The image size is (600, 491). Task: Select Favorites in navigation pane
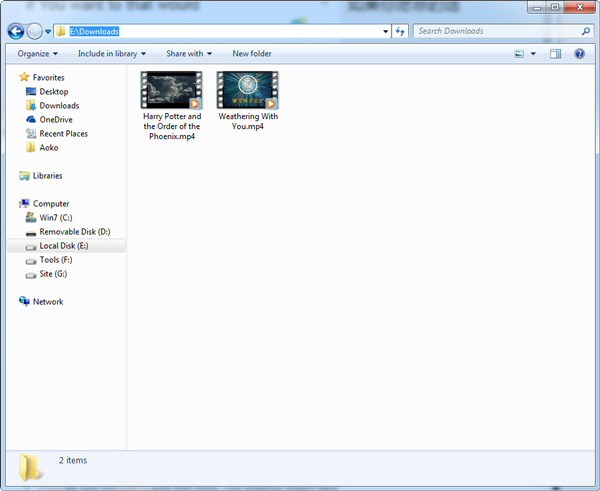pos(49,77)
